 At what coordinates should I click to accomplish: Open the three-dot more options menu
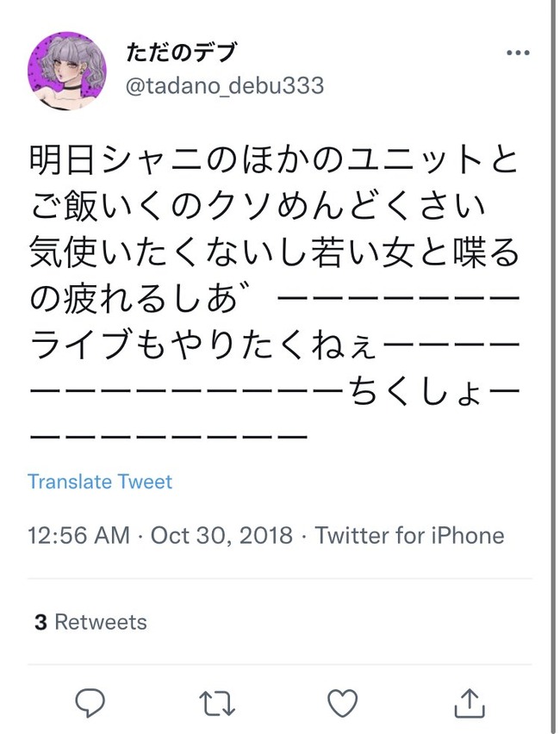(x=518, y=53)
